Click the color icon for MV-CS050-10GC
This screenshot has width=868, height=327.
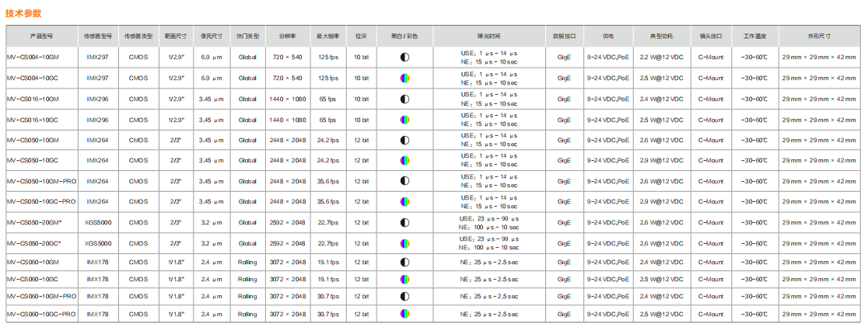click(x=404, y=161)
